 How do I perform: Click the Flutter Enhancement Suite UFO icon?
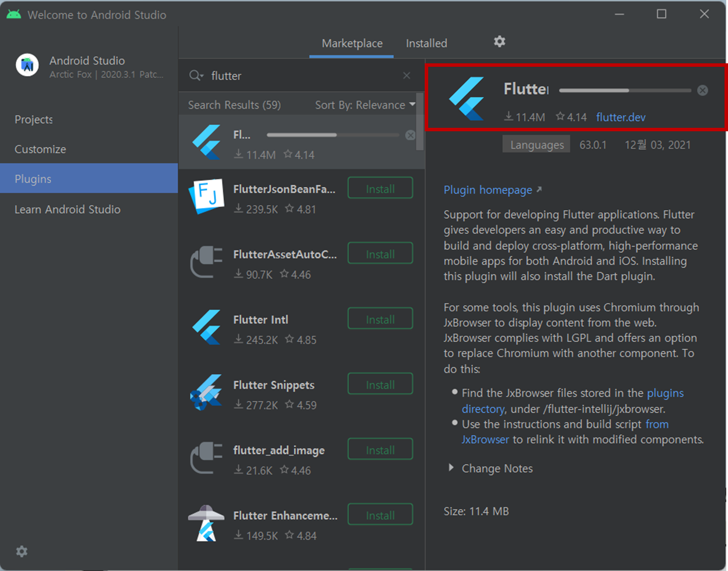pos(207,523)
